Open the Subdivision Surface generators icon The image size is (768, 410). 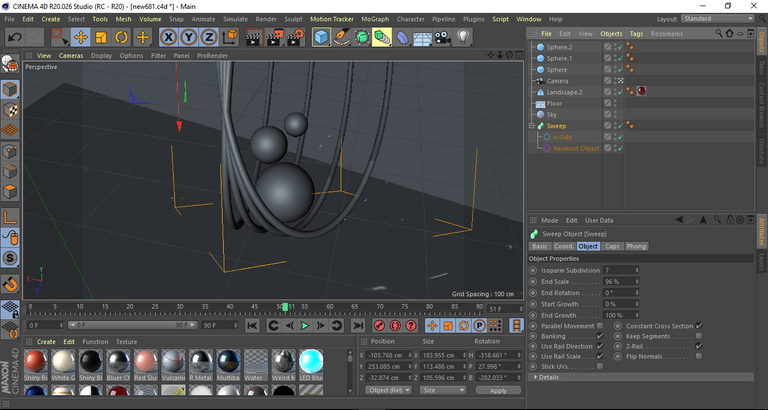(361, 37)
